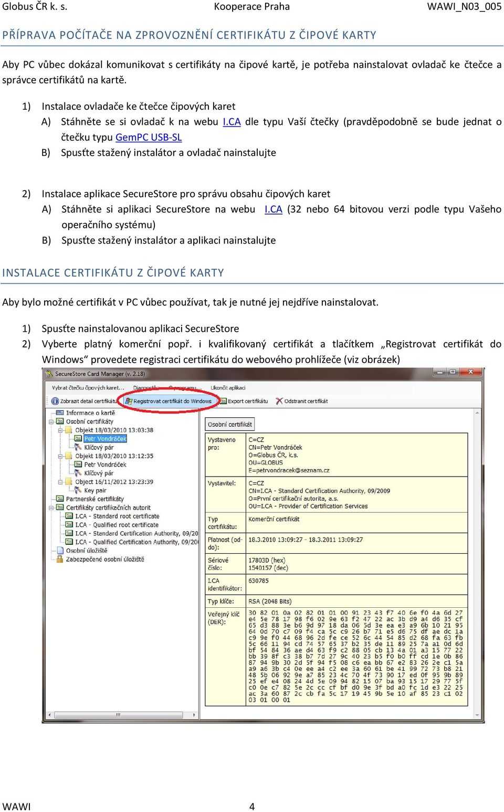Click certificate icon beside Partnerské certifikáty
Image resolution: width=504 pixels, height=812 pixels.
(60, 499)
